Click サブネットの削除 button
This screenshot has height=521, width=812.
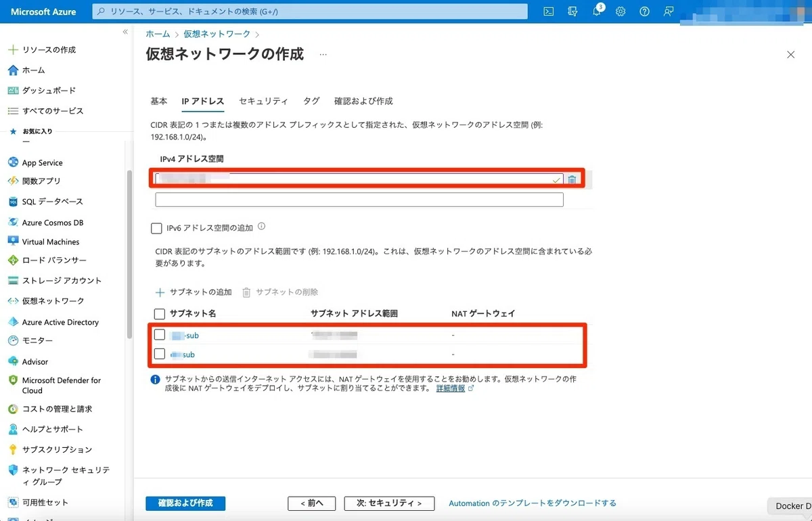point(280,292)
